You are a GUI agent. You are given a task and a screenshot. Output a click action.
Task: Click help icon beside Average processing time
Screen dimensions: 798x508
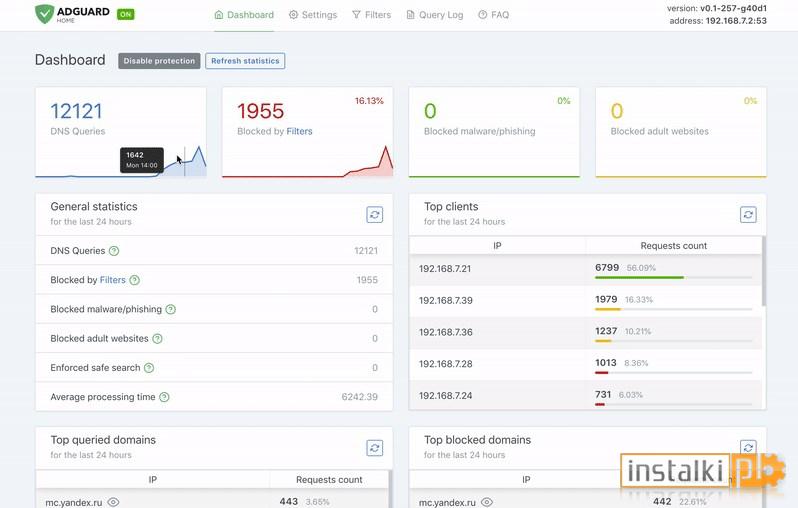coord(164,397)
